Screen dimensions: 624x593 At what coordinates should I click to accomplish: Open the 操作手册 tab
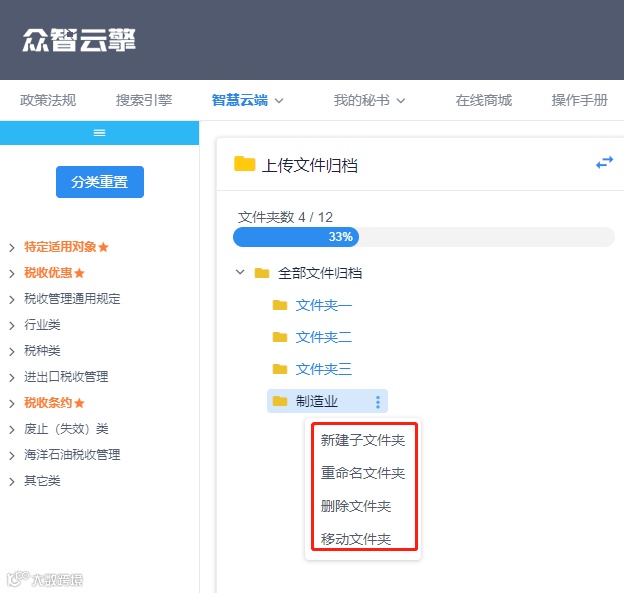579,100
